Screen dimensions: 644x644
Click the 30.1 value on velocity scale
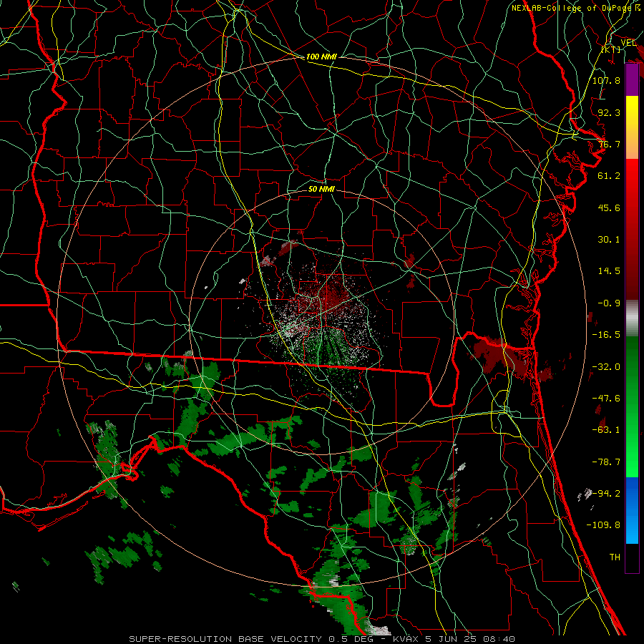coord(609,240)
